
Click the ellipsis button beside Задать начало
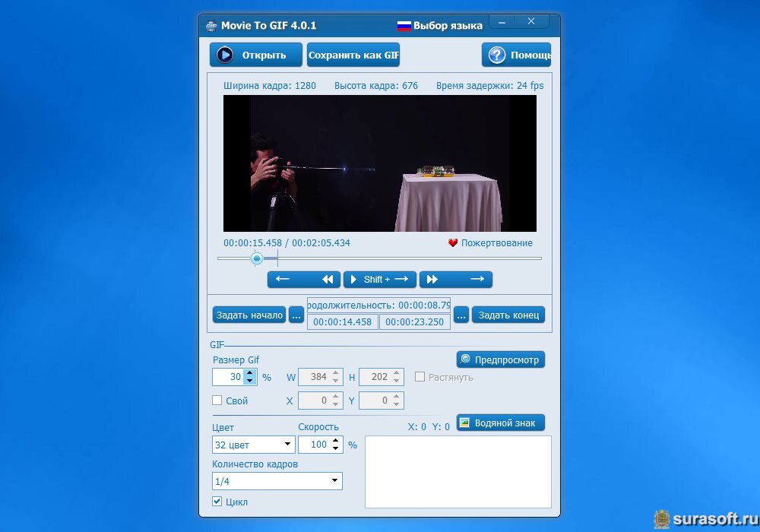coord(296,315)
